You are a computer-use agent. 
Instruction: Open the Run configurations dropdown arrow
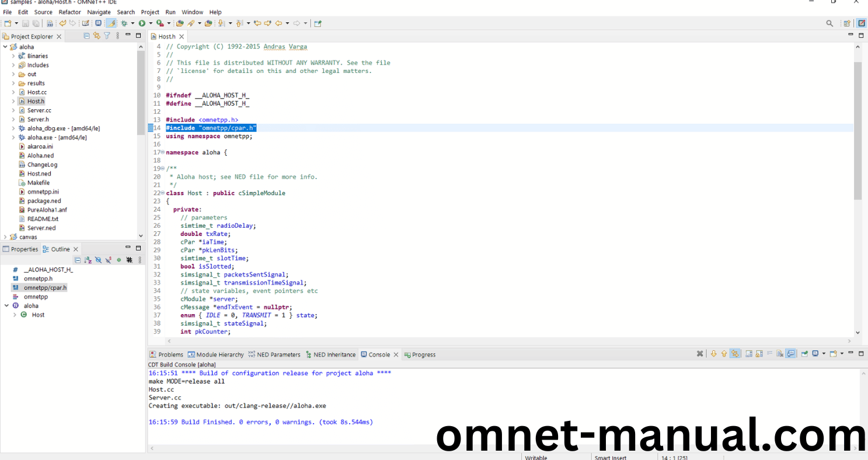pos(150,23)
